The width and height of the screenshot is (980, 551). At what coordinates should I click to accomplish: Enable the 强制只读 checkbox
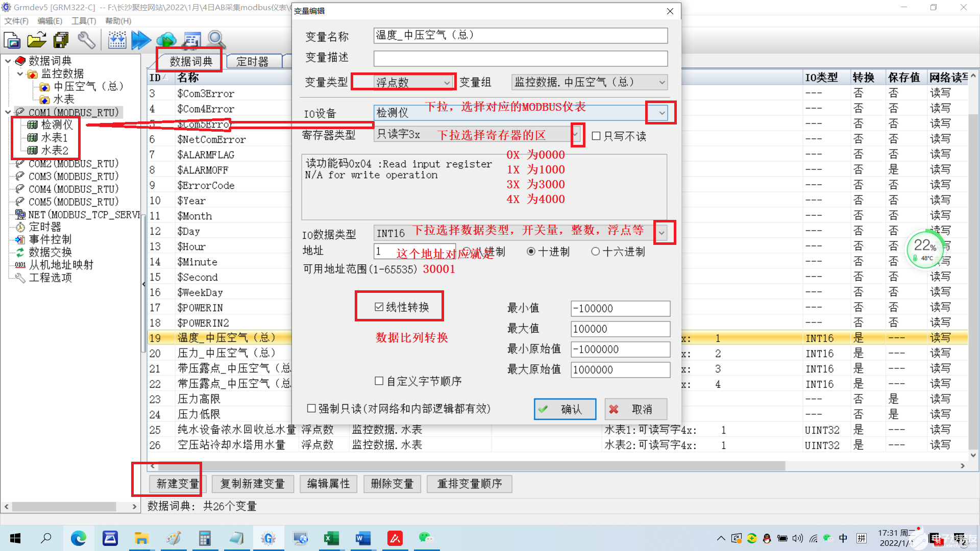pos(311,408)
